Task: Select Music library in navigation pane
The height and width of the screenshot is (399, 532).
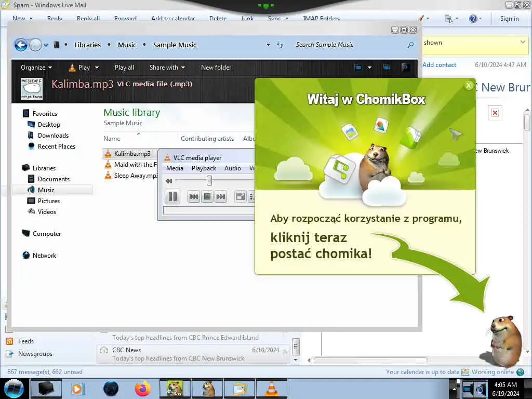Action: coord(46,190)
